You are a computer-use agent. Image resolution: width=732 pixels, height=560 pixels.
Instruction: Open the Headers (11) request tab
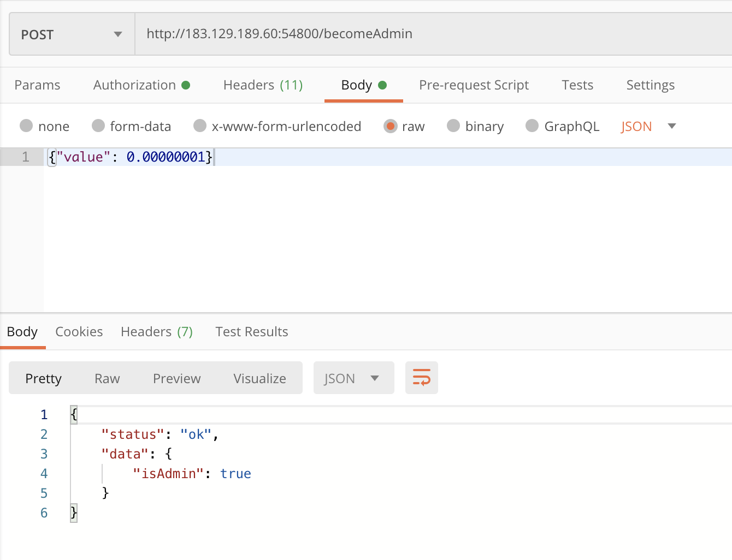pyautogui.click(x=263, y=85)
